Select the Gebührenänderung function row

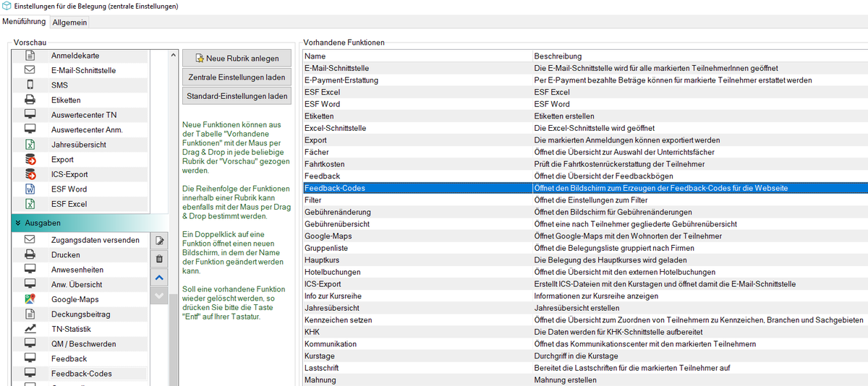pos(584,212)
